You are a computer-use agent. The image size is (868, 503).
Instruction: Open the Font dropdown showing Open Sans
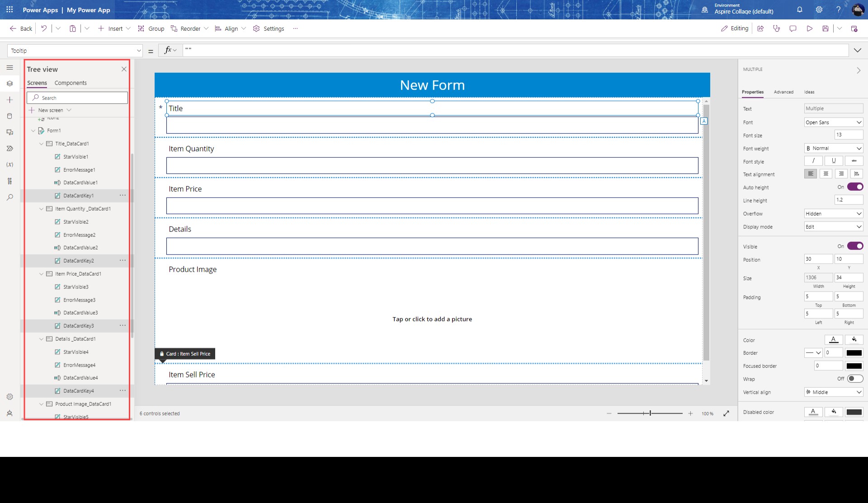pos(833,122)
